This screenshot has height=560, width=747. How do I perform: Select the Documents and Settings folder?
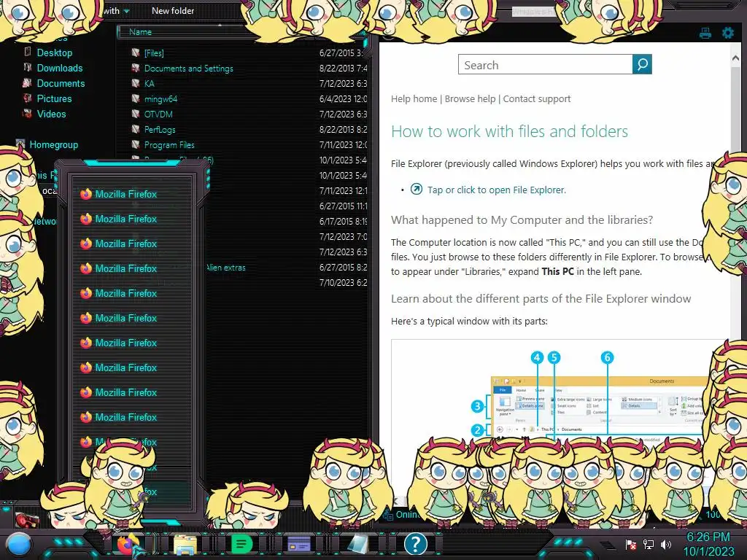click(x=189, y=68)
